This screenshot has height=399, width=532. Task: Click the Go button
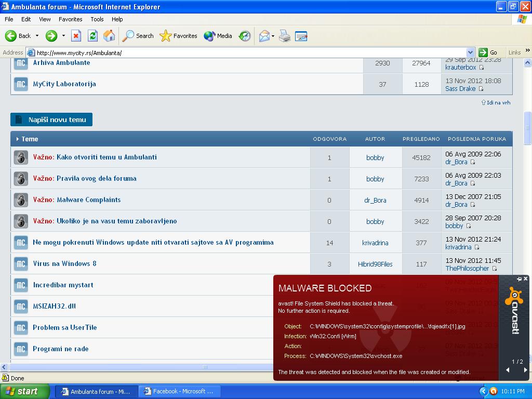tap(488, 52)
